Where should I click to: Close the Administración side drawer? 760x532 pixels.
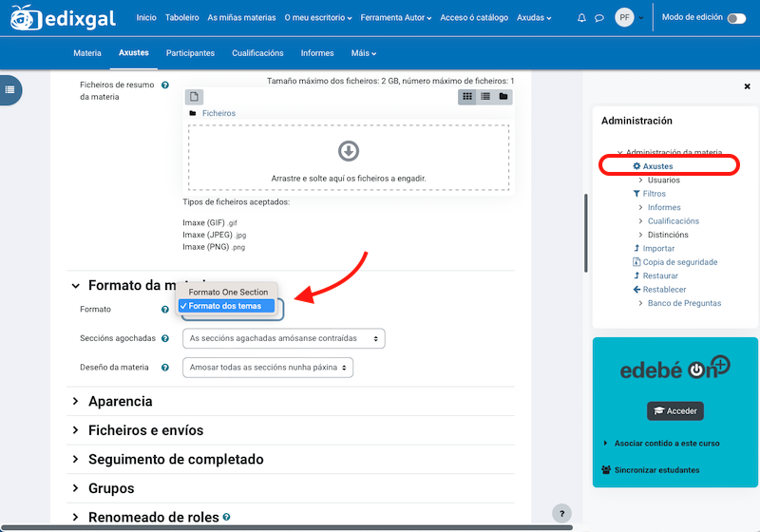pyautogui.click(x=747, y=86)
